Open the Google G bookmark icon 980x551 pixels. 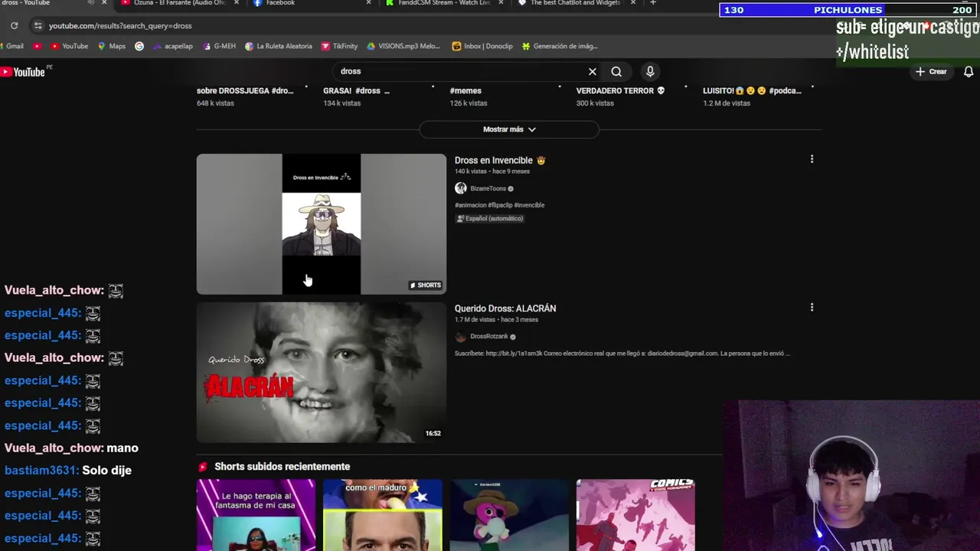pos(139,46)
